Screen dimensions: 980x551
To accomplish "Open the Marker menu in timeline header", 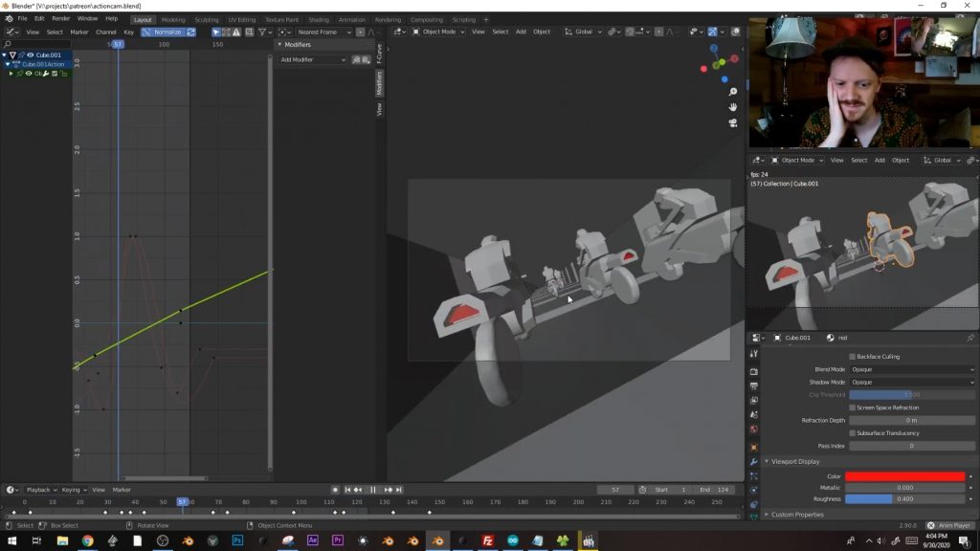I will [122, 490].
